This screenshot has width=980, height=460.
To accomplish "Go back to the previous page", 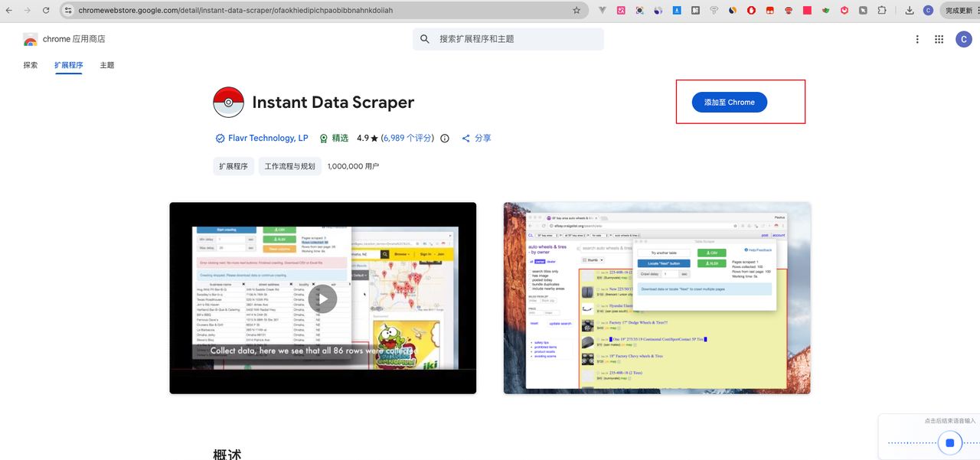I will (x=8, y=11).
